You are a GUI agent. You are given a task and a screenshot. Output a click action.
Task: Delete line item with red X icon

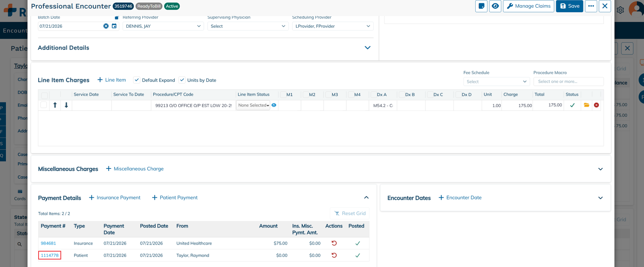click(597, 105)
